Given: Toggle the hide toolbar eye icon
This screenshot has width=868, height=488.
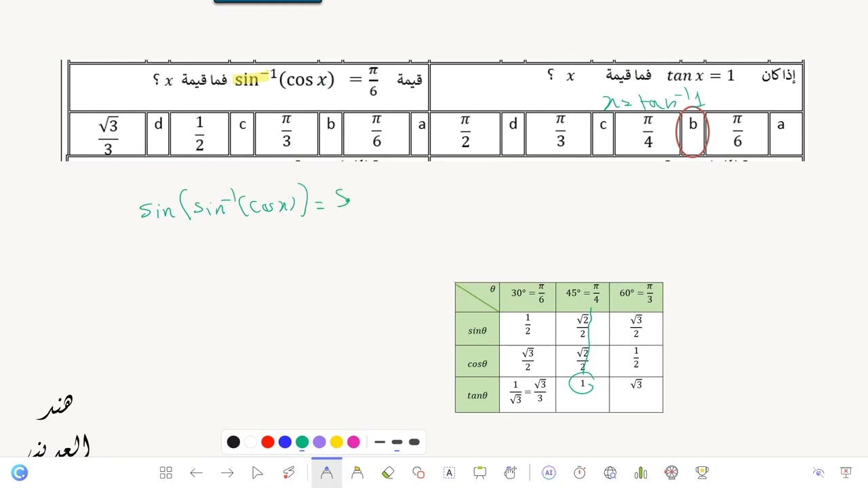Looking at the screenshot, I should coord(818,472).
